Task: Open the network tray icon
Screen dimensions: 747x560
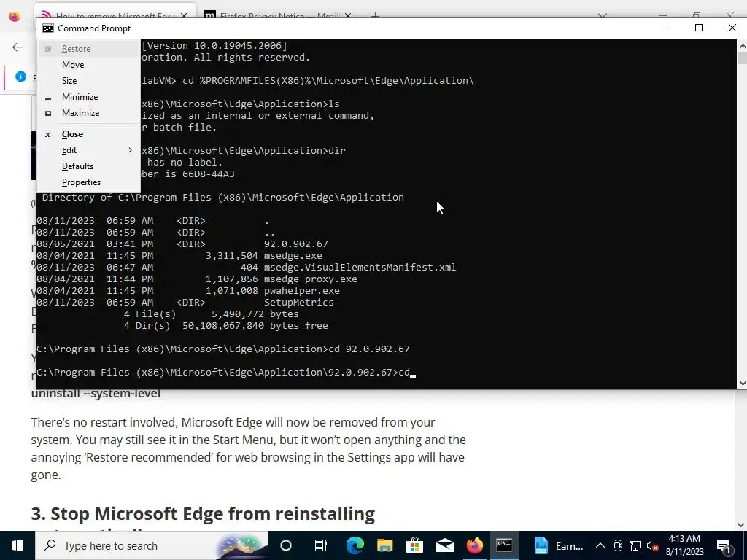Action: (635, 545)
